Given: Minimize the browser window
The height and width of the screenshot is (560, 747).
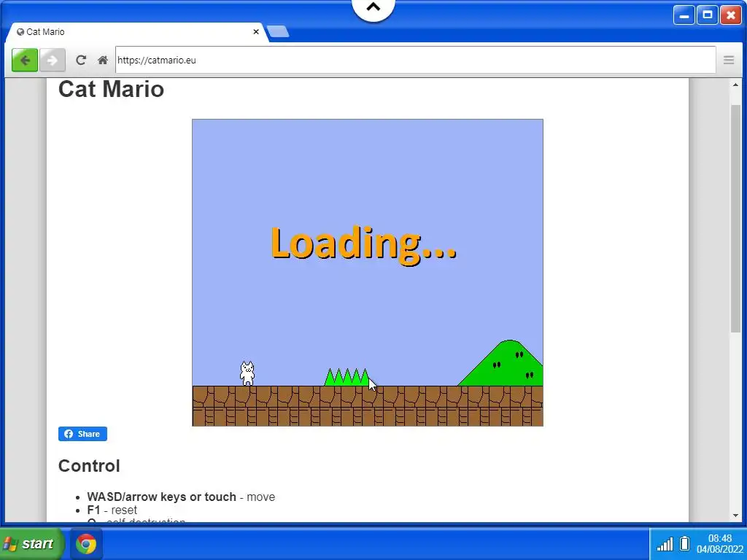Looking at the screenshot, I should [684, 15].
